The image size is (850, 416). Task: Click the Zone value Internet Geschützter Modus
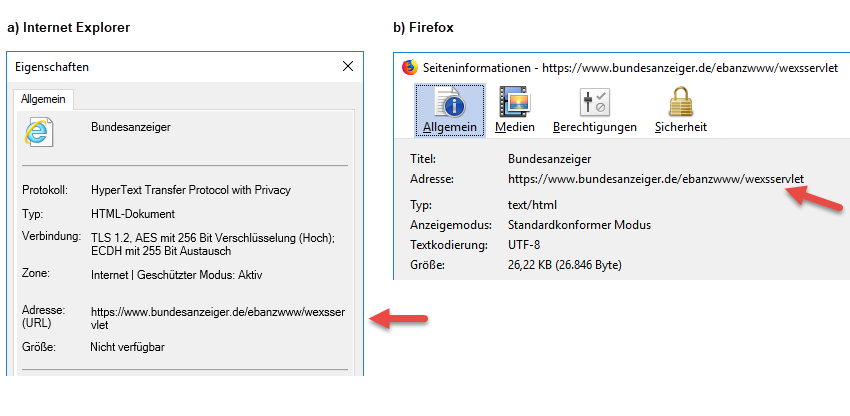[177, 275]
